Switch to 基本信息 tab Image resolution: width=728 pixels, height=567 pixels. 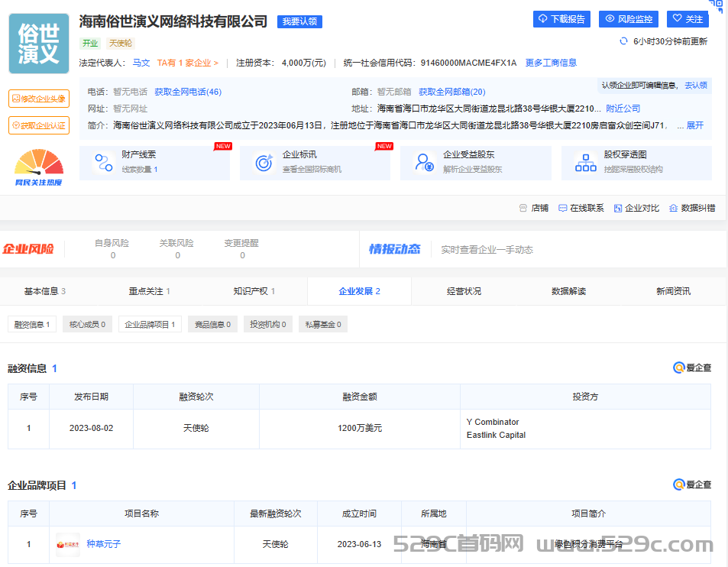click(44, 291)
